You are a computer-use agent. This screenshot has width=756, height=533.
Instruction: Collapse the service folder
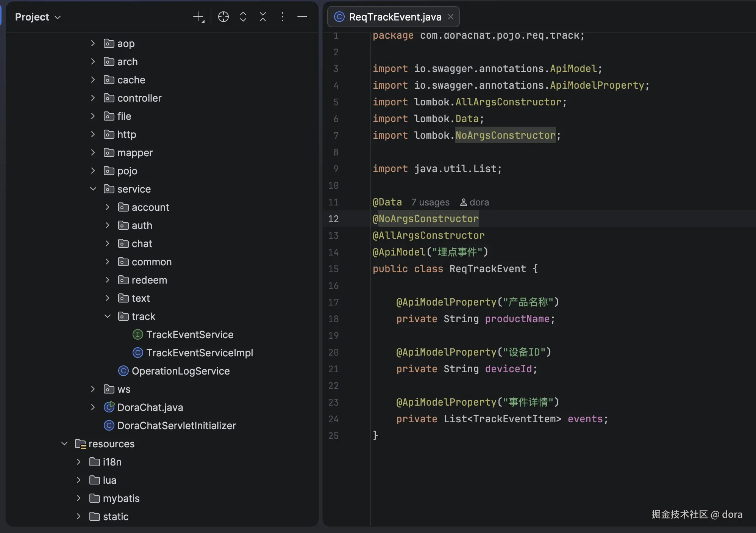point(93,189)
